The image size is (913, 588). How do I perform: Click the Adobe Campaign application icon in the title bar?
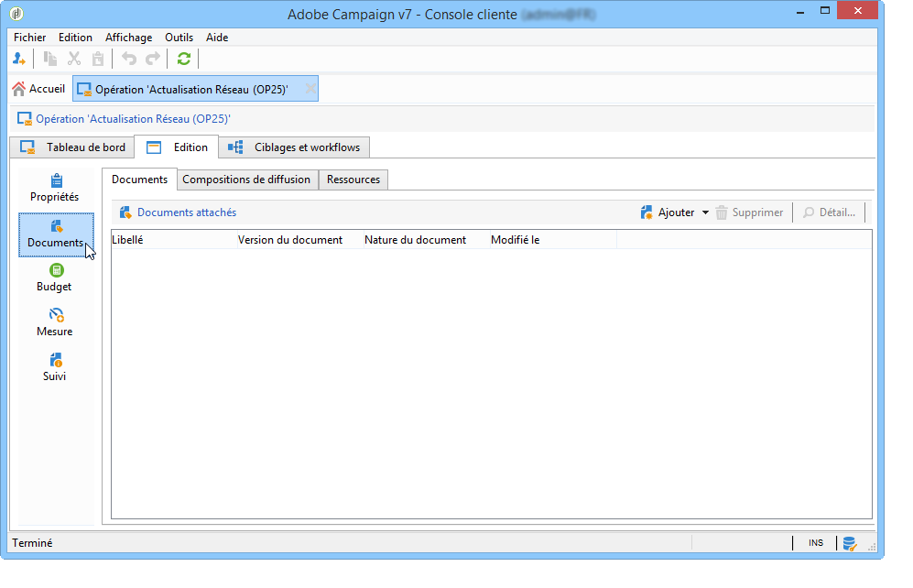[x=17, y=14]
